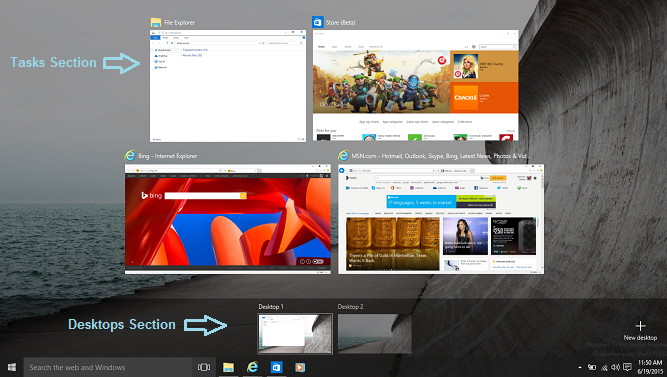The width and height of the screenshot is (667, 377).
Task: Select the Store (Beta) window thumbnail
Action: [416, 85]
